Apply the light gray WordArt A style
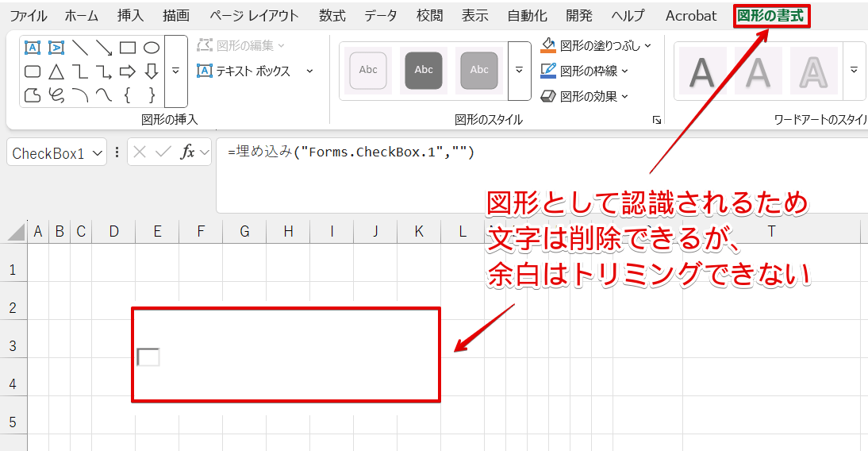This screenshot has height=451, width=868. coord(758,71)
